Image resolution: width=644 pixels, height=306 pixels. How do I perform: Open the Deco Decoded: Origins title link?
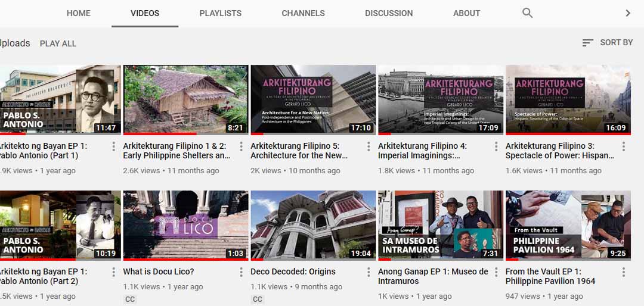point(293,271)
